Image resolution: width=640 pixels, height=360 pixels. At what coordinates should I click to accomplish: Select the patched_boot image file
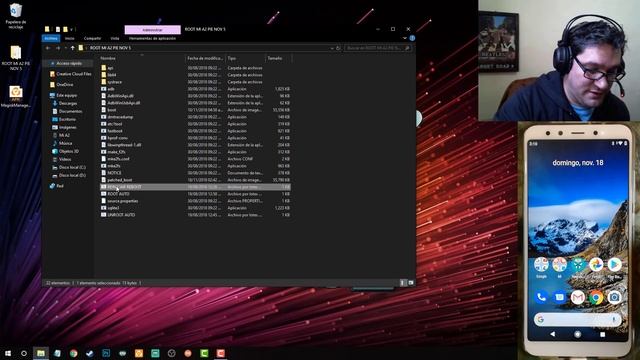click(x=196, y=180)
